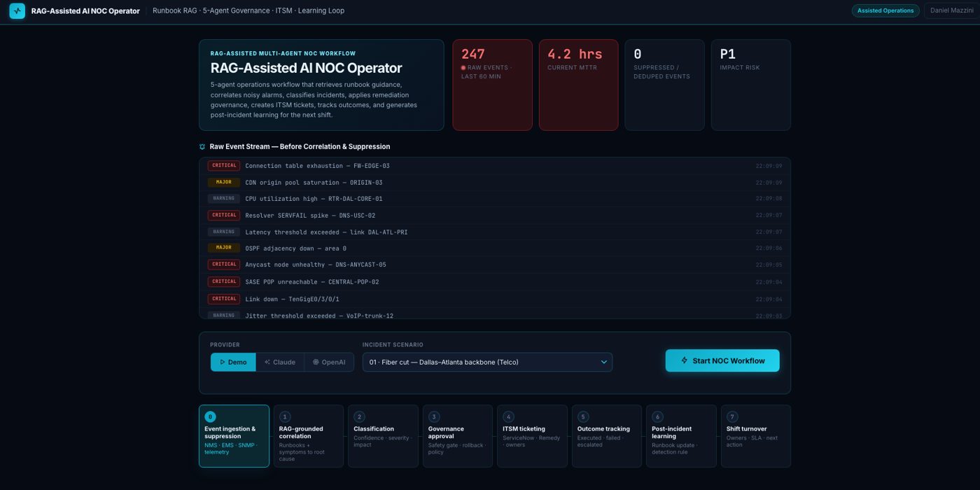The image size is (980, 490).
Task: Click CDN origin pool saturation — ORIGIN-03 text
Action: 314,183
